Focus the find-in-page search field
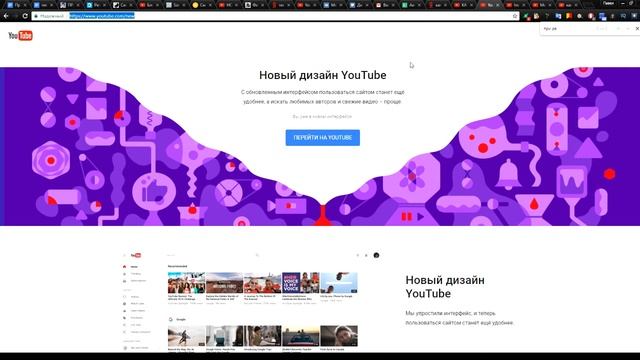This screenshot has width=640, height=360. [569, 29]
